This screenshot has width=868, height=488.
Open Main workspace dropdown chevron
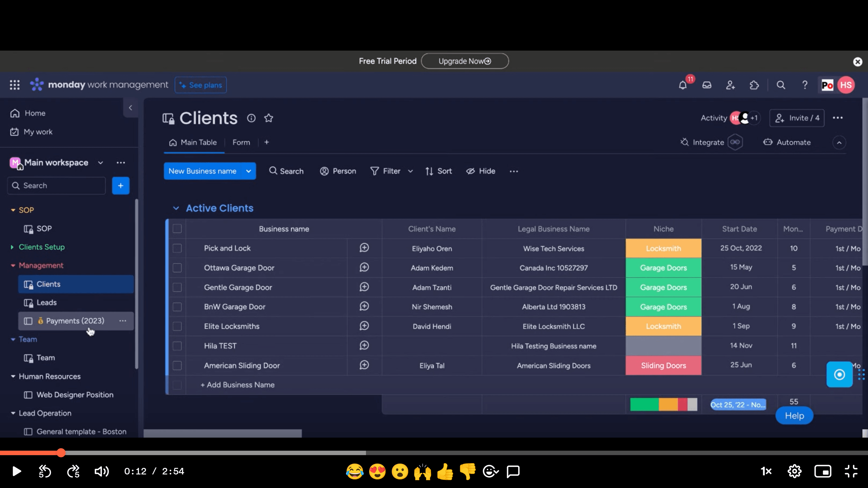(x=100, y=163)
